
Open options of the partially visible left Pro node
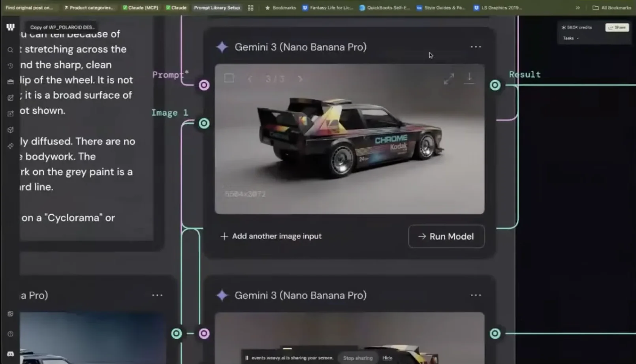pyautogui.click(x=157, y=295)
